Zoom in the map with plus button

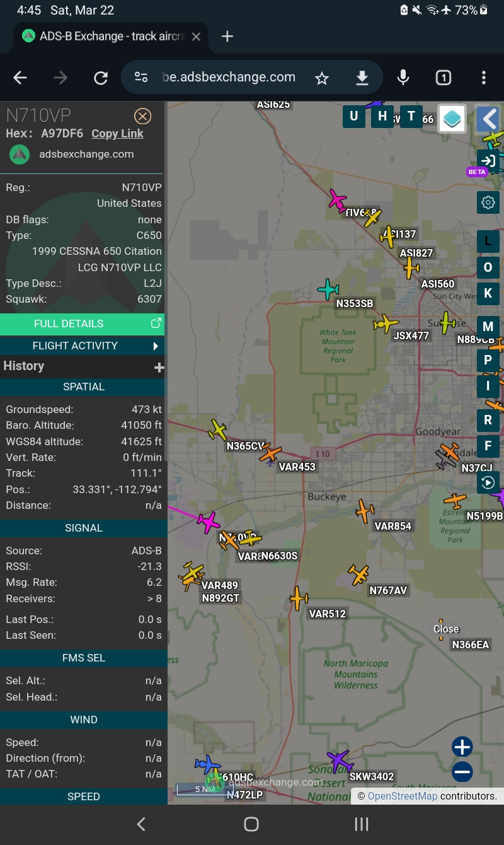462,747
